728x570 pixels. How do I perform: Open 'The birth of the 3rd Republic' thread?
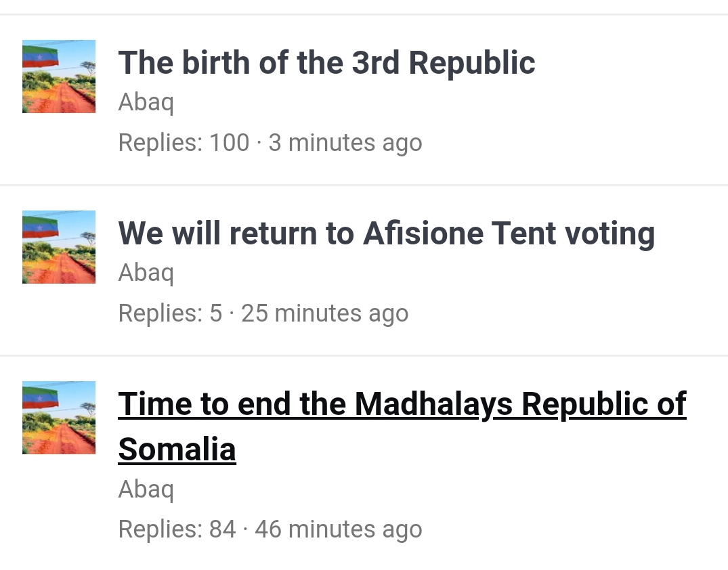point(326,63)
